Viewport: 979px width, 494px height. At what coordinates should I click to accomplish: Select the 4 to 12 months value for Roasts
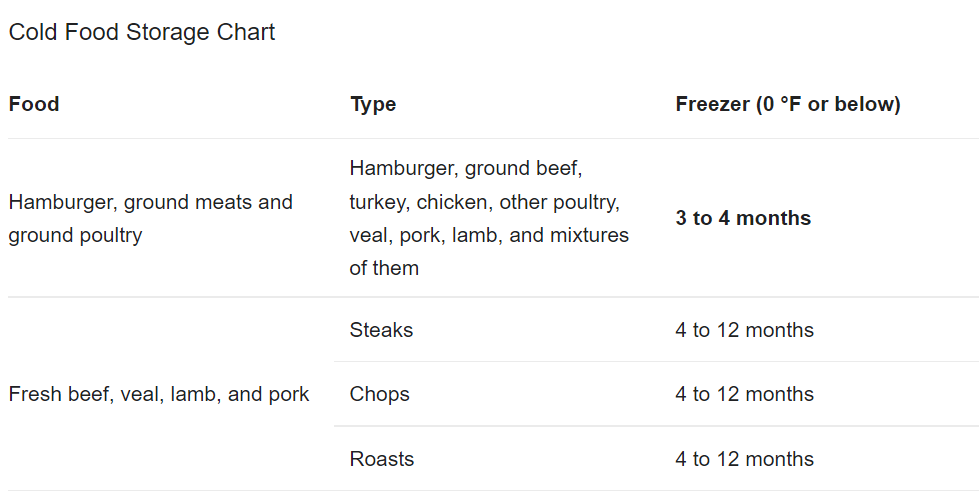click(x=744, y=459)
